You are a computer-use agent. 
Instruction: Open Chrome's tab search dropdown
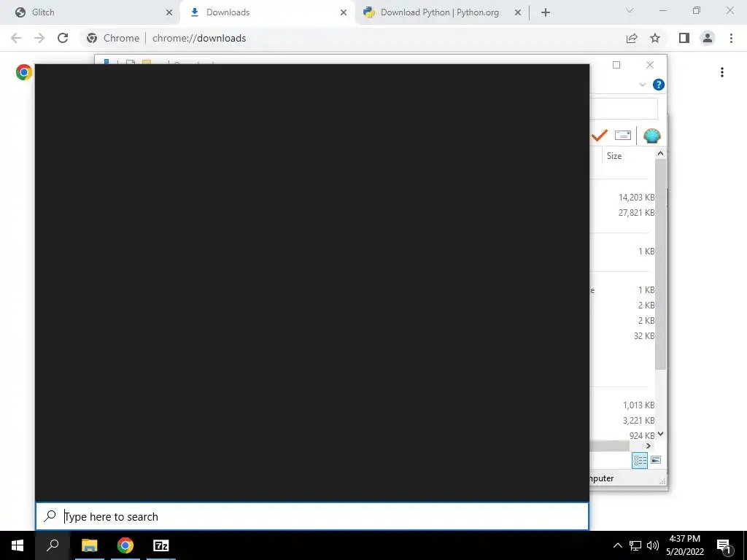point(630,10)
